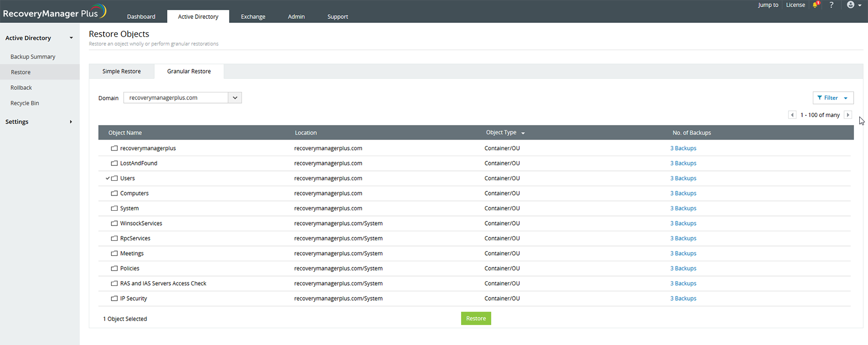868x345 pixels.
Task: Click the IP Security object name
Action: click(x=133, y=299)
